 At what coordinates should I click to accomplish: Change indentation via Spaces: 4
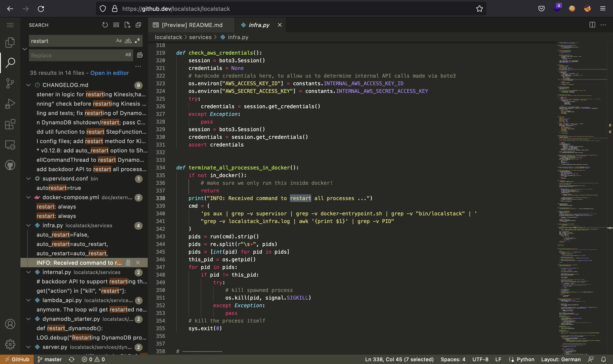pos(453,359)
